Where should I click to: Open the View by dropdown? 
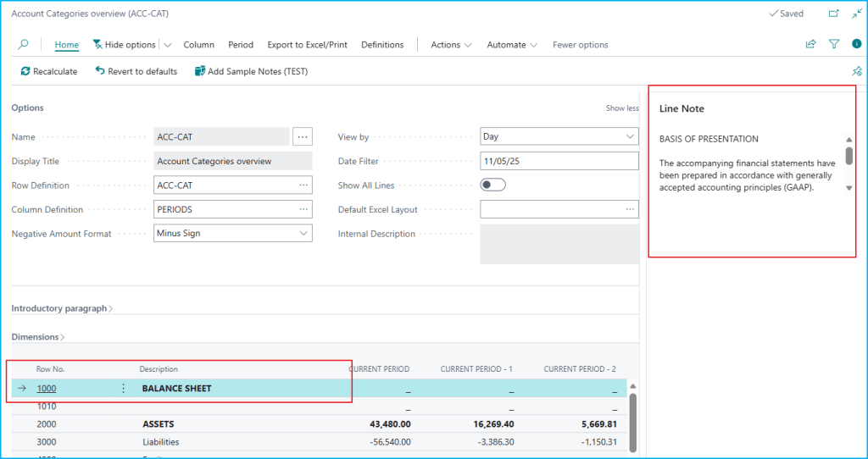tap(629, 136)
